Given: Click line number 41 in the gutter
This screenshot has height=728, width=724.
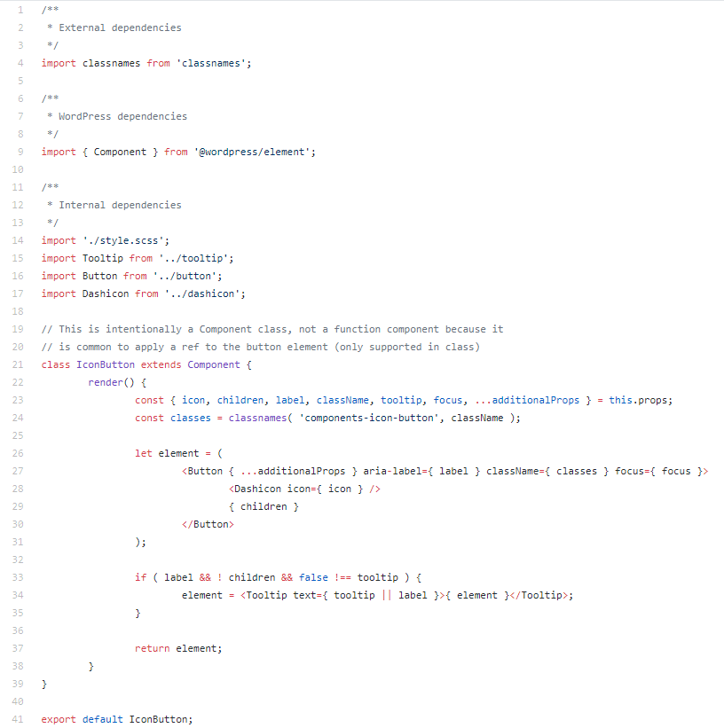Looking at the screenshot, I should (18, 719).
